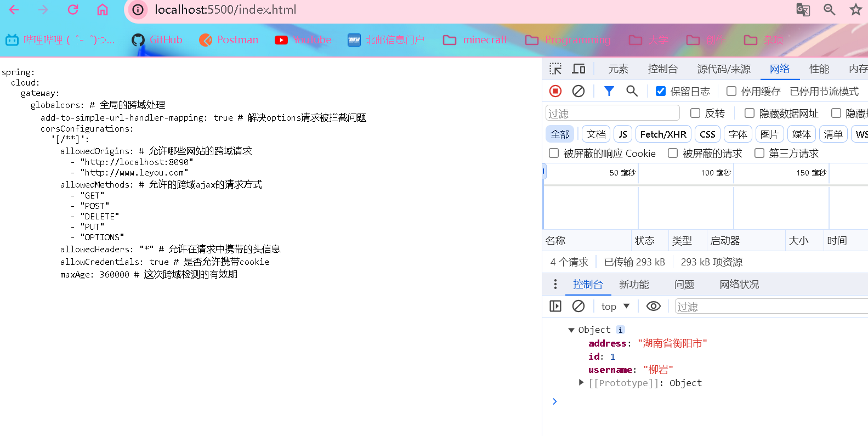Reload the page with the refresh icon
Screen dimensions: 868x436
click(73, 9)
